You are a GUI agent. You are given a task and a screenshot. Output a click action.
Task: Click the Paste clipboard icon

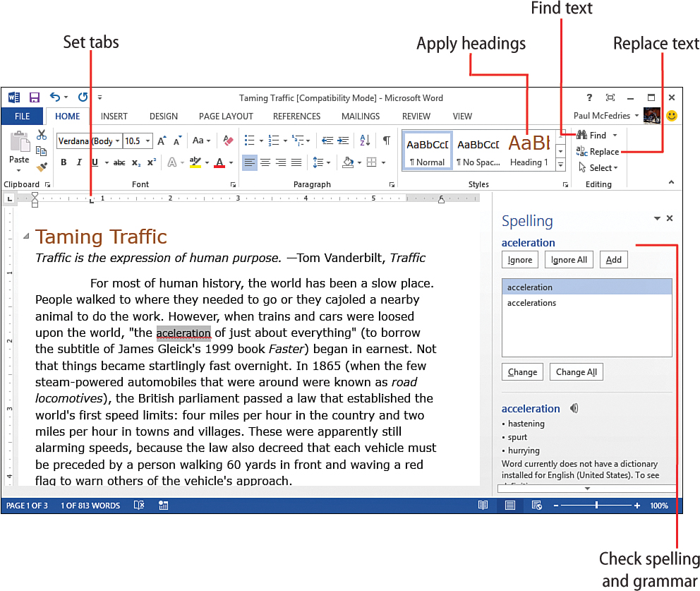(20, 142)
